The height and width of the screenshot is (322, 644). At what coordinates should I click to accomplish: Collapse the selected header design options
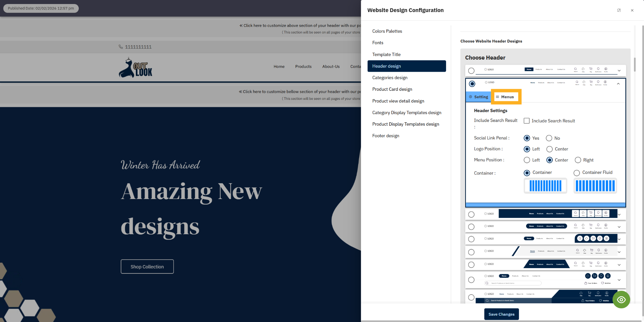point(619,84)
